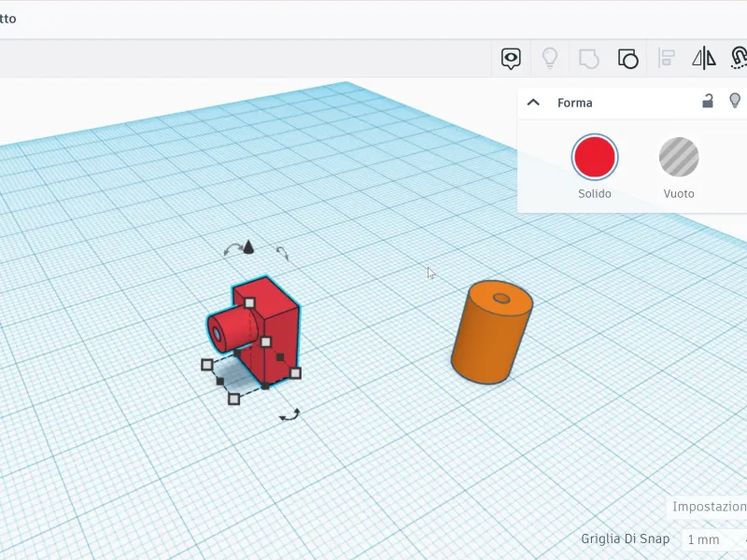Open the Cruise magnet tool
The image size is (747, 560).
coord(739,58)
